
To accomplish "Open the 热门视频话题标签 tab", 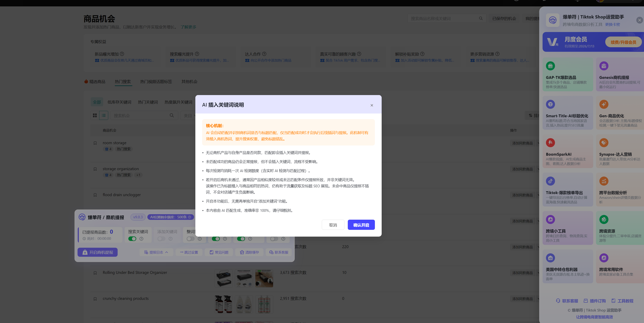I will coord(156,82).
